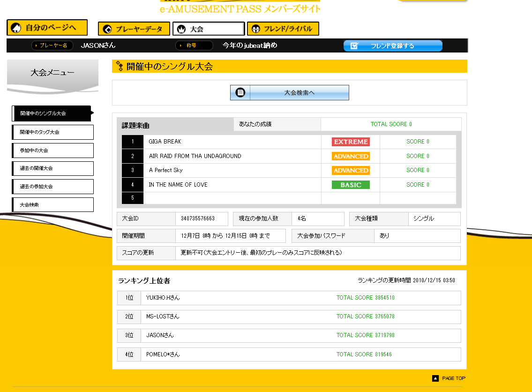
Task: Open 過去の参加大会 menu item
Action: click(52, 187)
